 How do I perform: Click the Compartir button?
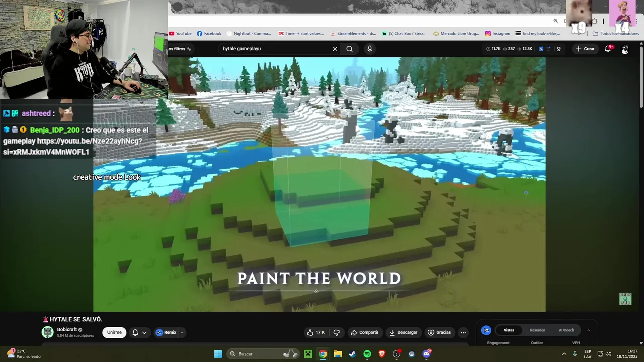[x=364, y=332]
